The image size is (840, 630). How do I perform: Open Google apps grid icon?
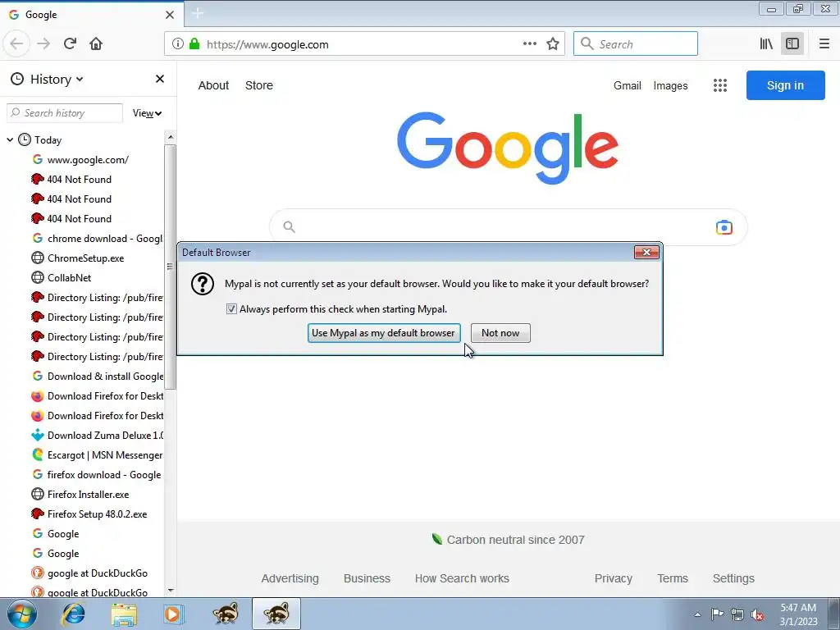tap(720, 85)
